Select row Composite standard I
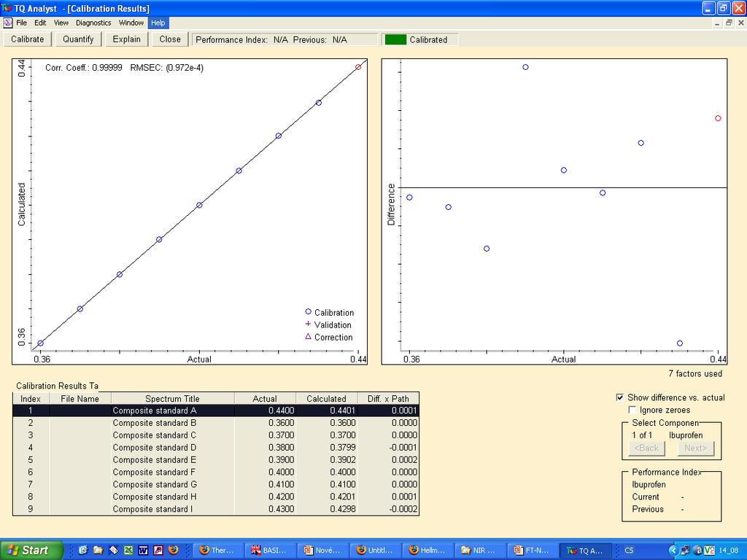 point(216,509)
